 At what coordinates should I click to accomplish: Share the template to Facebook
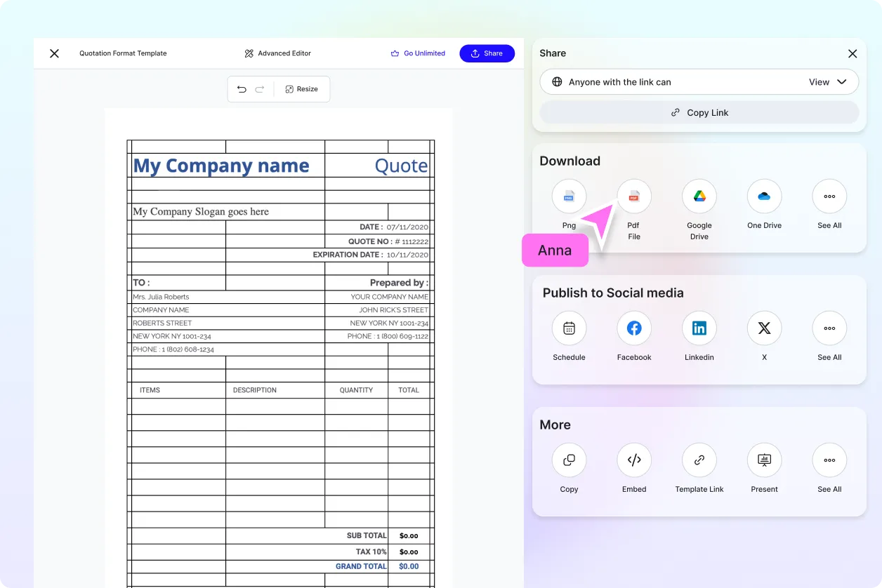coord(633,328)
